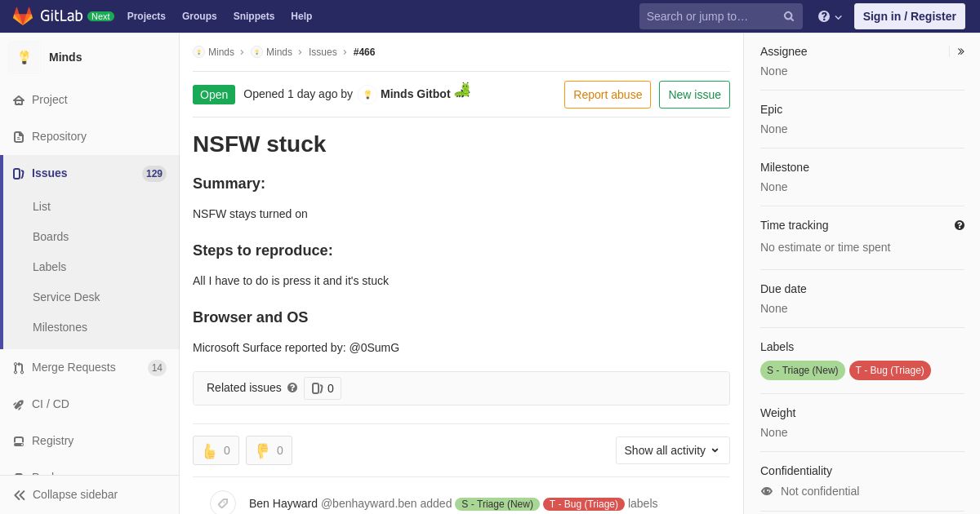
Task: Click the related issues count badge
Action: pyautogui.click(x=323, y=388)
